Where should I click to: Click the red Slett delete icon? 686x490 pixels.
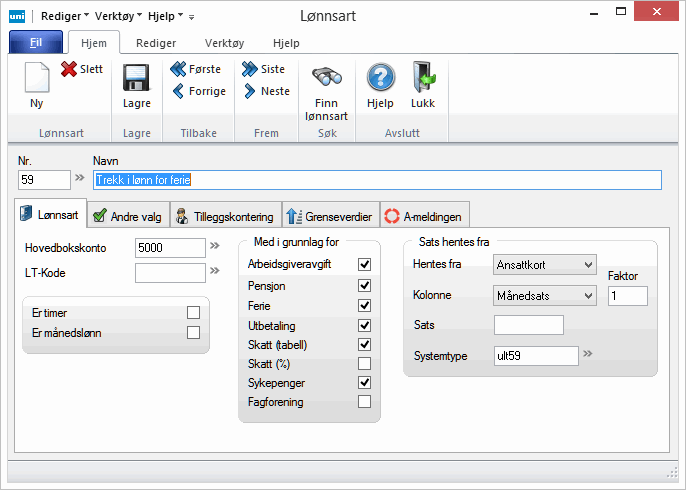pyautogui.click(x=69, y=69)
